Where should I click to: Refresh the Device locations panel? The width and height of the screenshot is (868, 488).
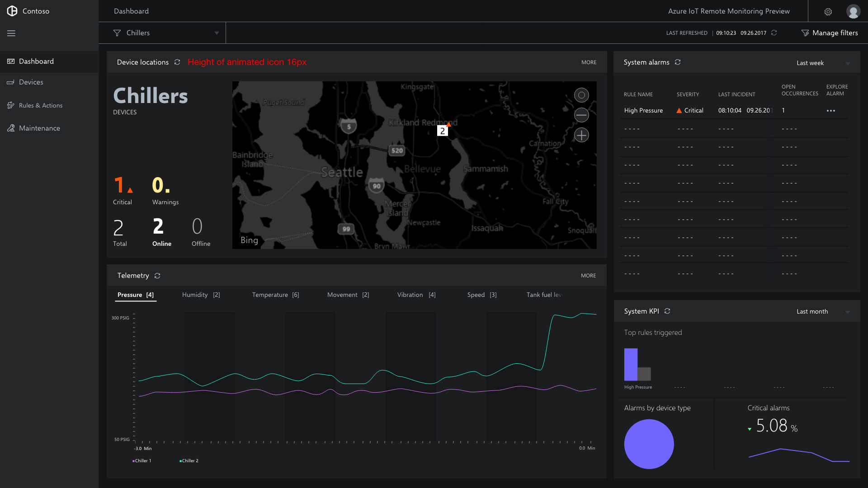pos(177,62)
